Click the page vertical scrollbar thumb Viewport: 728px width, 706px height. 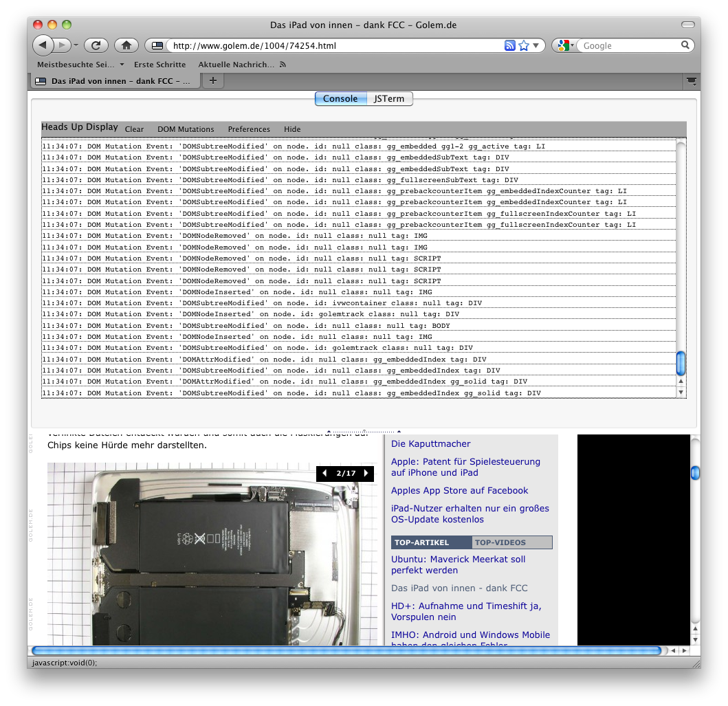695,473
